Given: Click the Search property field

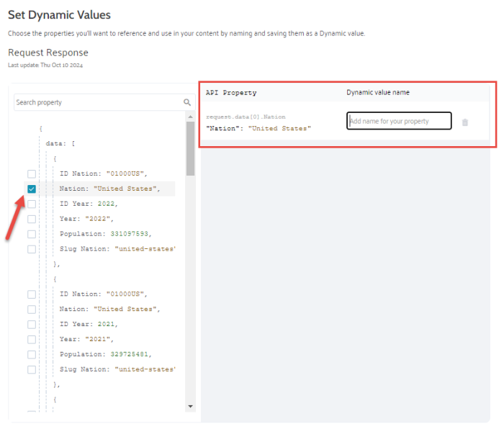Looking at the screenshot, I should click(x=97, y=103).
